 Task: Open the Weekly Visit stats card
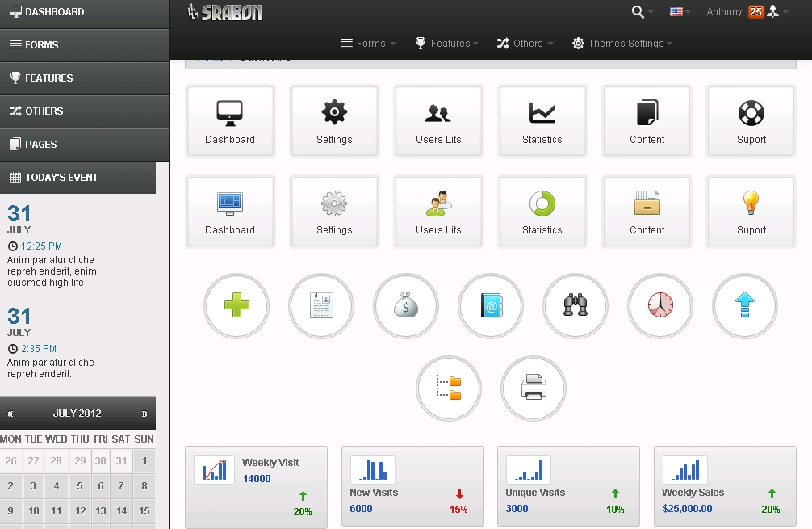click(x=256, y=486)
